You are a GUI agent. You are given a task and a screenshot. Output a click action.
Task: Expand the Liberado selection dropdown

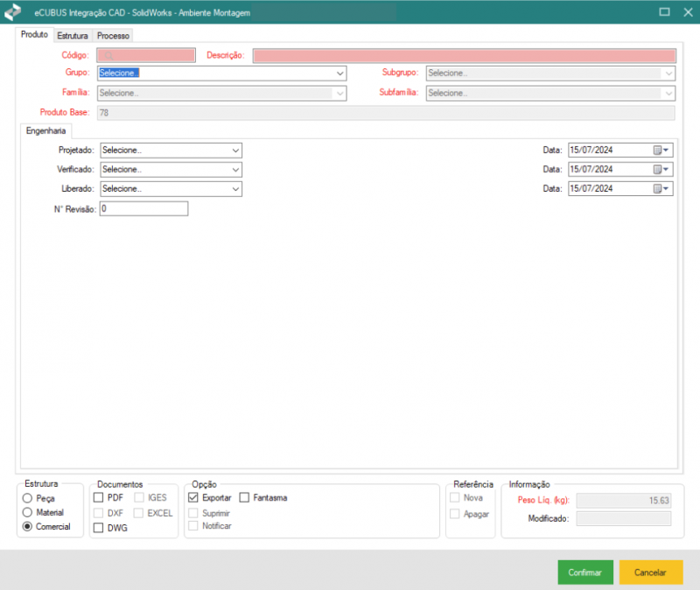click(x=235, y=189)
